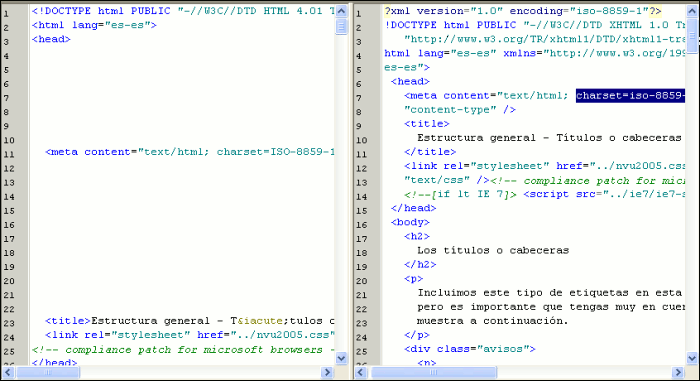
Task: Click the <body> tag in right pane
Action: (x=410, y=222)
